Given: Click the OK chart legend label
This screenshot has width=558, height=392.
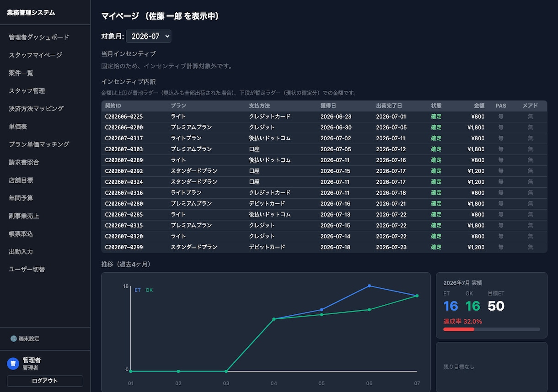Looking at the screenshot, I should click(149, 290).
